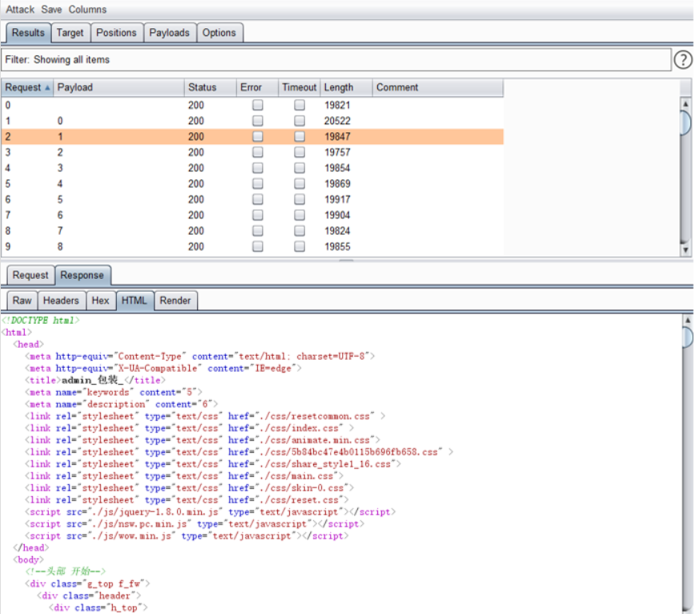Click the title tag line with admin

click(x=95, y=380)
